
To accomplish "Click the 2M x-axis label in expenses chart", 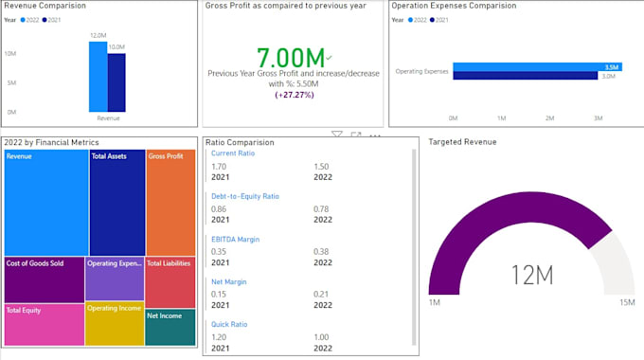I will point(550,118).
